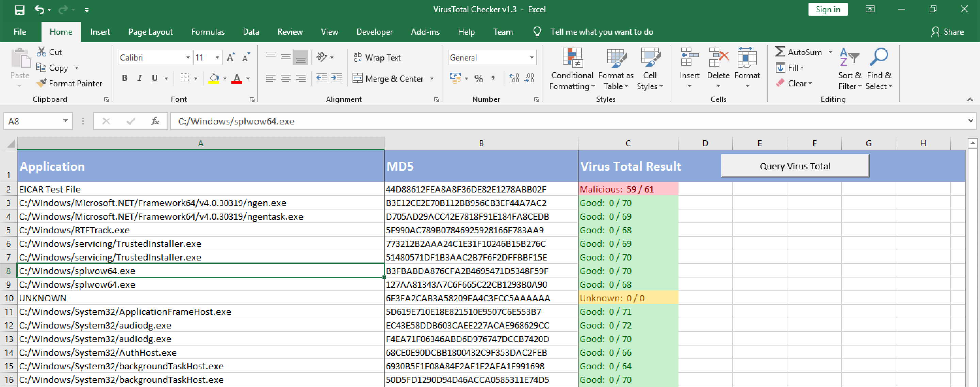Image resolution: width=980 pixels, height=387 pixels.
Task: Click the Insert Function fx icon
Action: pos(155,121)
